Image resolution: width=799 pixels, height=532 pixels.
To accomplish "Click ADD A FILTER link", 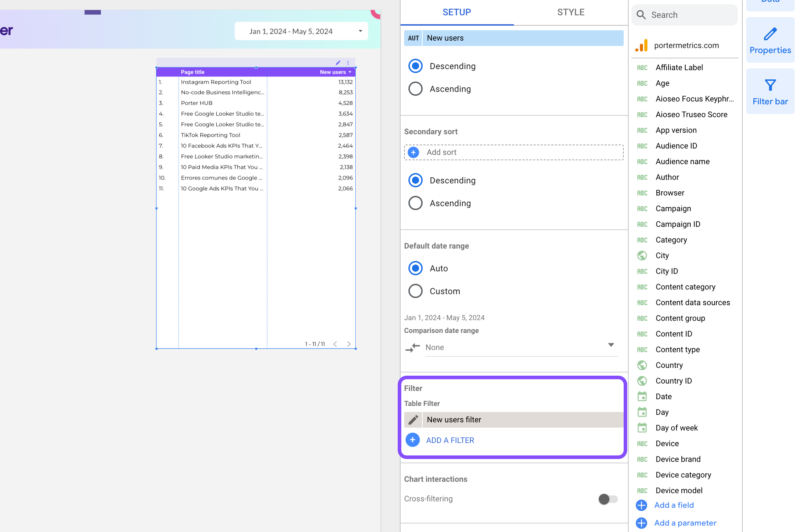I will coord(450,440).
